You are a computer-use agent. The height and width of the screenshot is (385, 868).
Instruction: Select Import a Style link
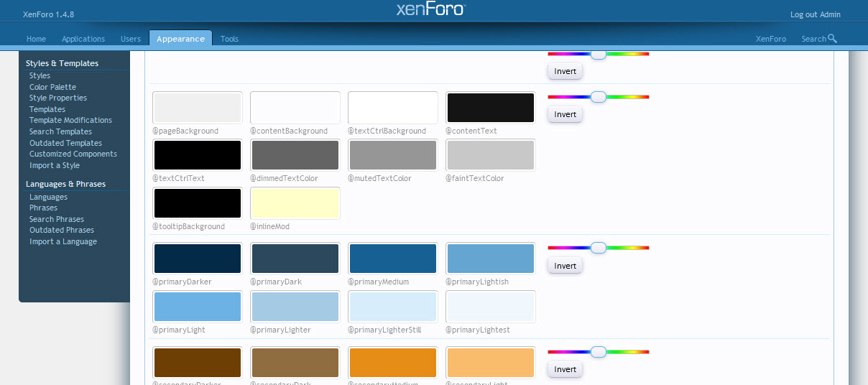[x=55, y=165]
